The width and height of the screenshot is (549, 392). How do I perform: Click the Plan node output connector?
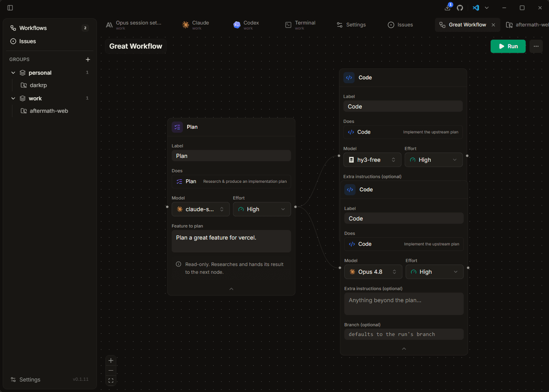point(295,207)
